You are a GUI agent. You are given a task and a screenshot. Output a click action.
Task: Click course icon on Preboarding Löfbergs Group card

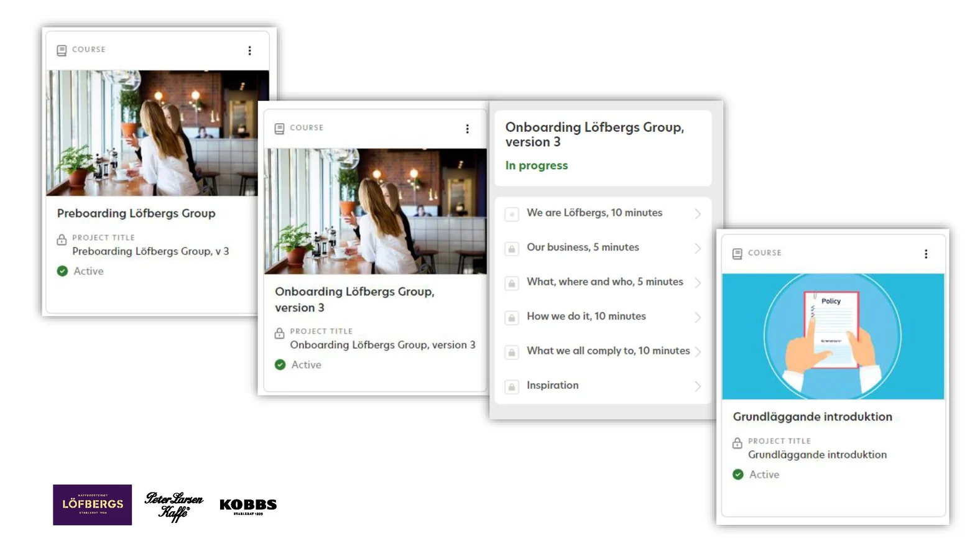click(x=62, y=50)
